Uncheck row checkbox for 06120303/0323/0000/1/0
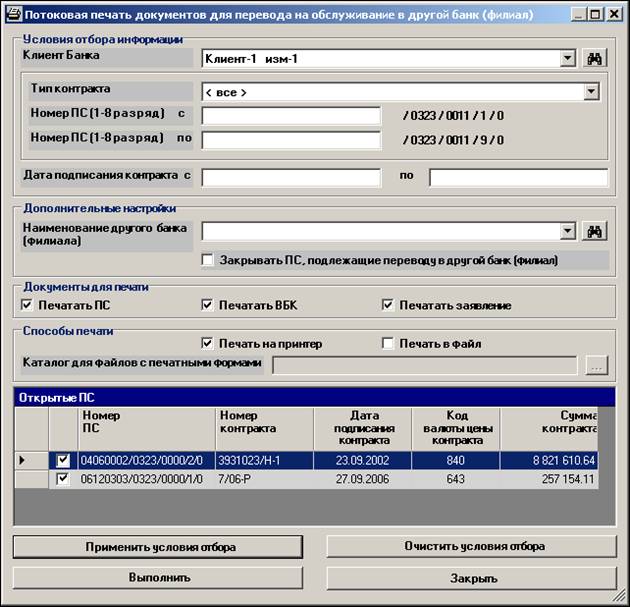 coord(64,479)
